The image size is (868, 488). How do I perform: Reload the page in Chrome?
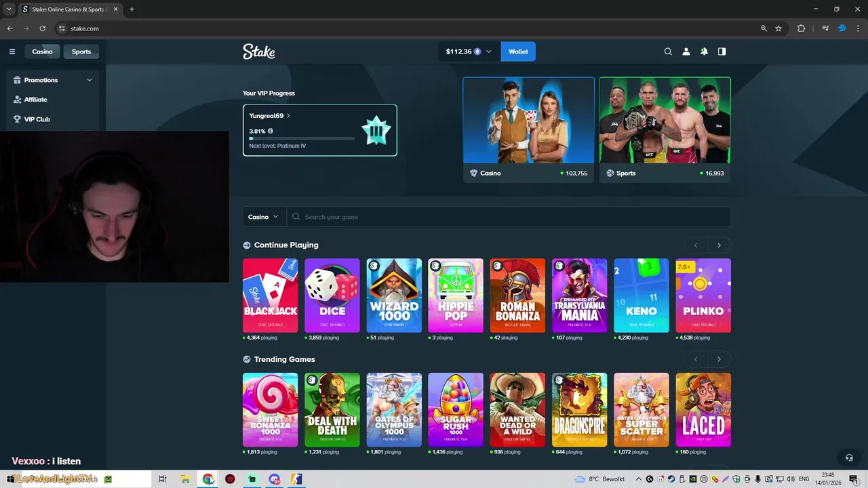(x=42, y=28)
